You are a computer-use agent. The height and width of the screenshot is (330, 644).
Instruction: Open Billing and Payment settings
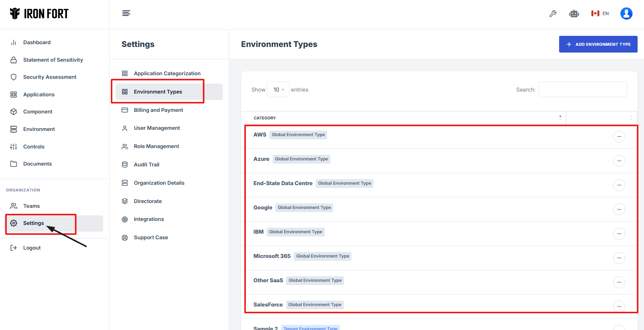(158, 110)
